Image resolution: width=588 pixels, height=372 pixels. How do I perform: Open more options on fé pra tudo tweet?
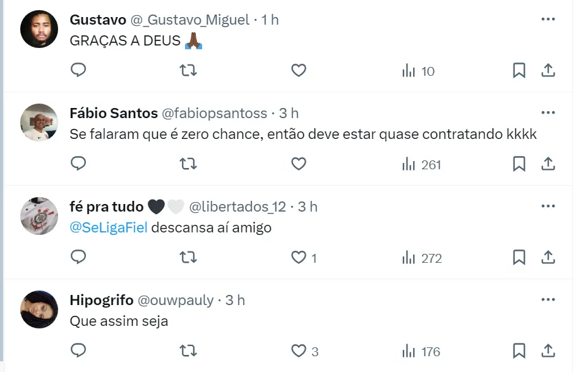(x=548, y=207)
